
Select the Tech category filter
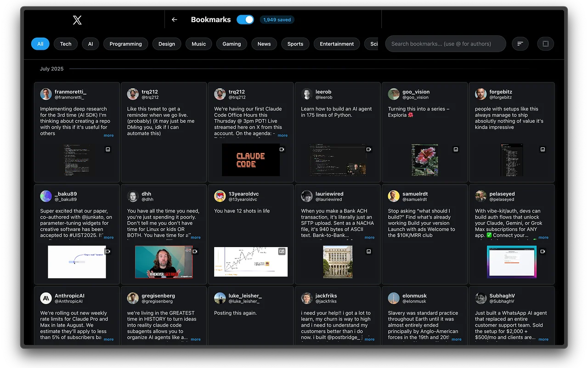pyautogui.click(x=66, y=44)
